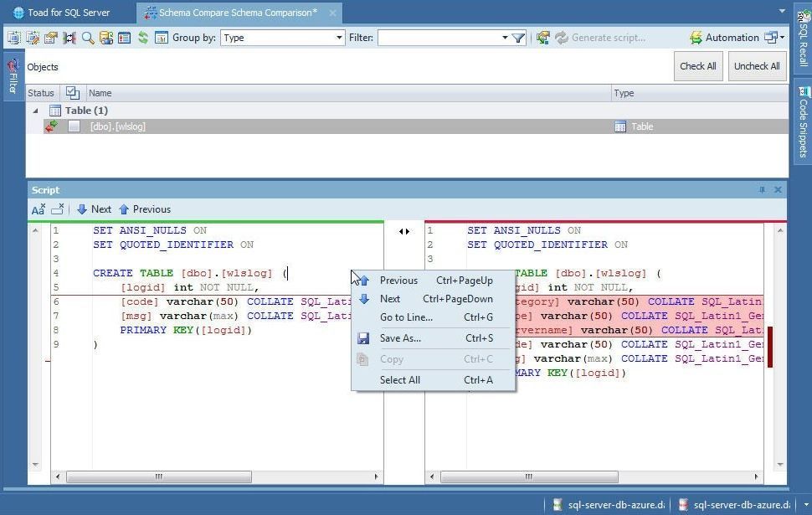812x515 pixels.
Task: Click the table icon beside Table (1)
Action: [x=55, y=111]
